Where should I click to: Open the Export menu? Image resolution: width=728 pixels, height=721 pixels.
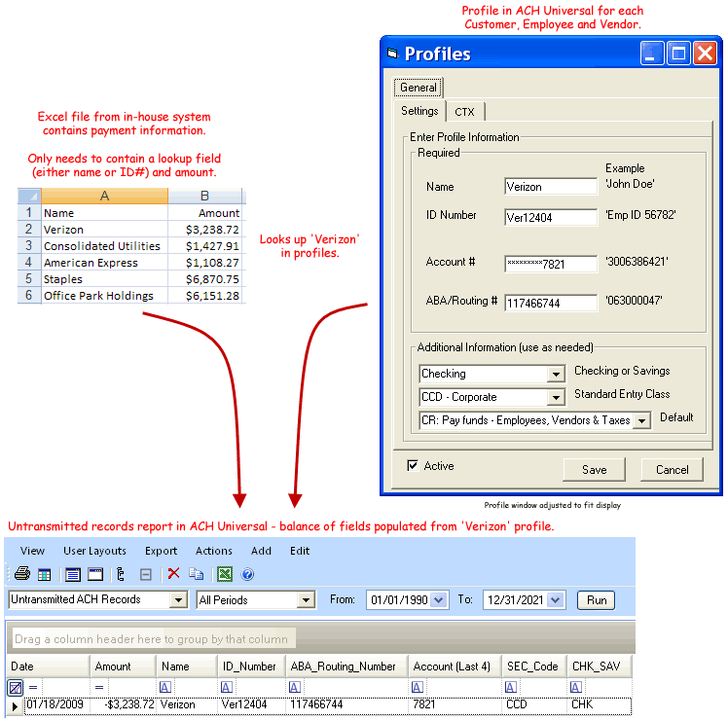tap(162, 551)
